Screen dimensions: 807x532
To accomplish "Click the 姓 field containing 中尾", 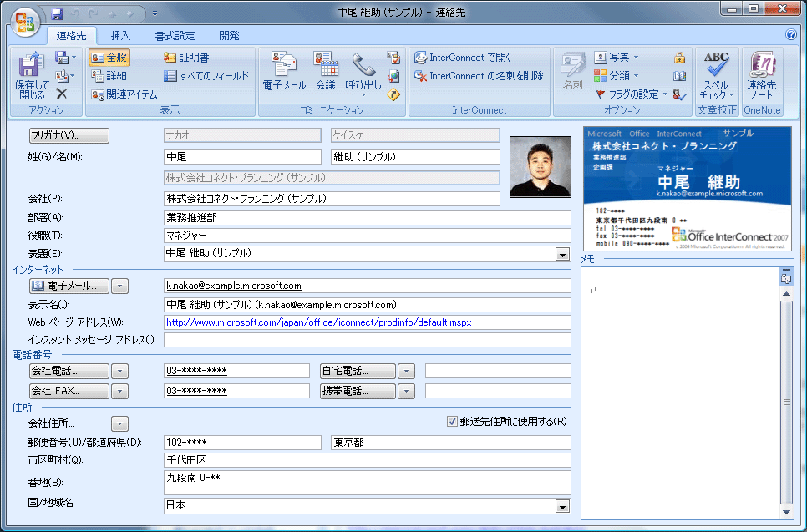I will [242, 157].
